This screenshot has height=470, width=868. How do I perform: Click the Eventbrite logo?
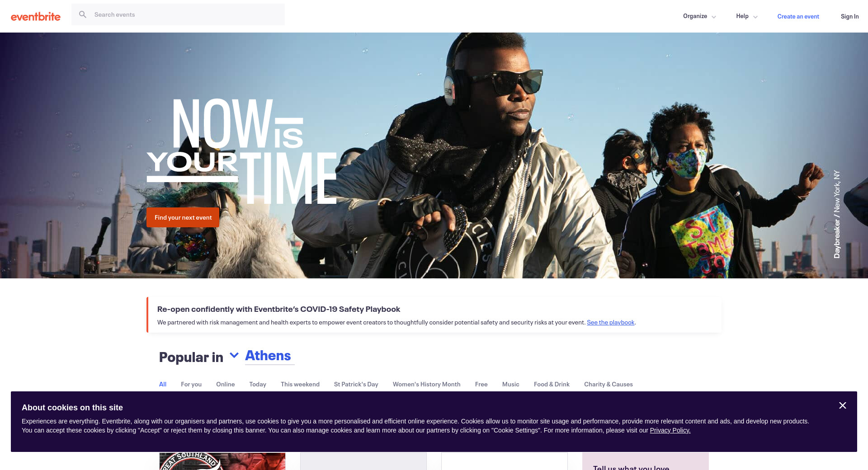[36, 17]
